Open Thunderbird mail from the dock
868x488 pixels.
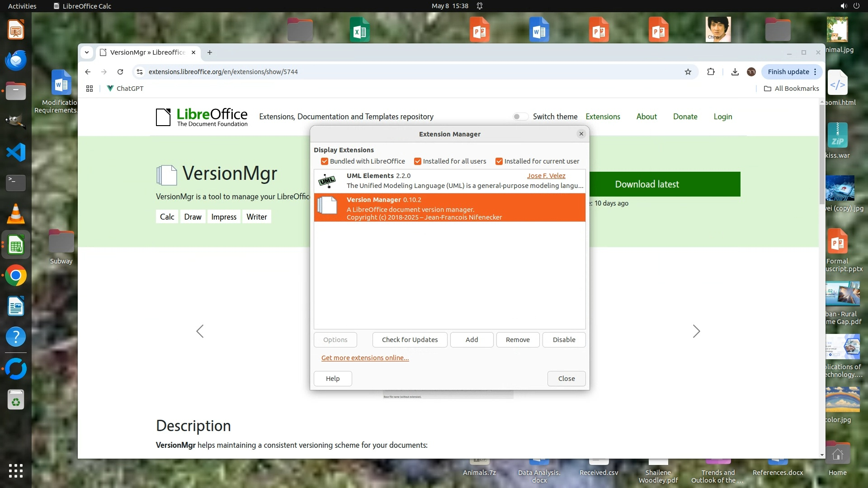click(x=16, y=60)
